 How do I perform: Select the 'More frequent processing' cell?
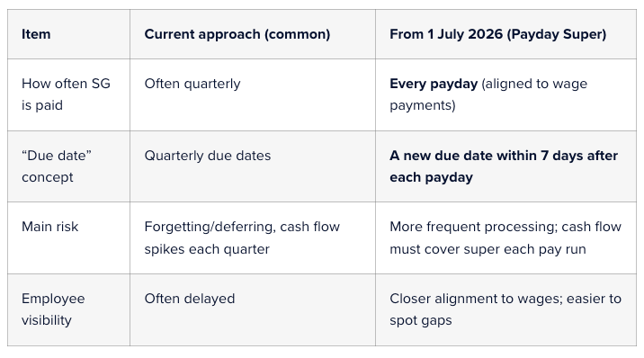pos(505,237)
